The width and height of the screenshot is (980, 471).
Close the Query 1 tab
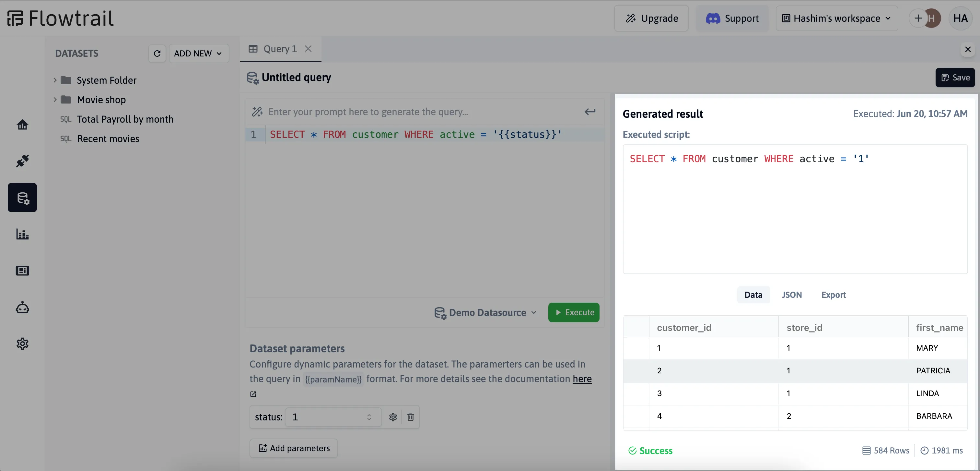pyautogui.click(x=308, y=49)
